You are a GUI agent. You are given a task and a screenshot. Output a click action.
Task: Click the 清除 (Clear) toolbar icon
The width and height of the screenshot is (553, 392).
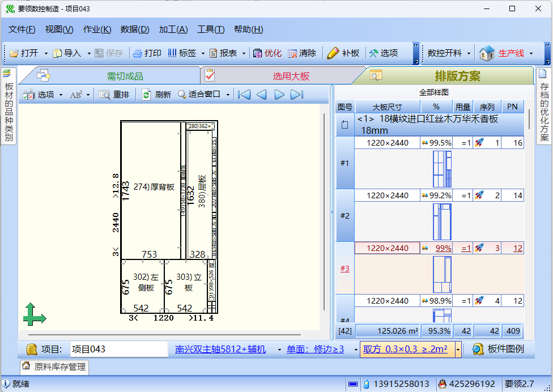[292, 53]
